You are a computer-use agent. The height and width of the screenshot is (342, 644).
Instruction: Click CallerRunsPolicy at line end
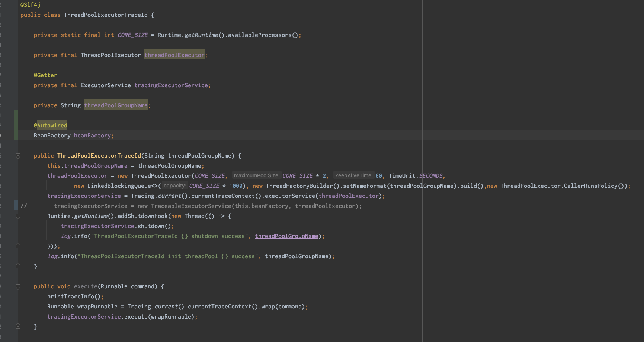(590, 186)
